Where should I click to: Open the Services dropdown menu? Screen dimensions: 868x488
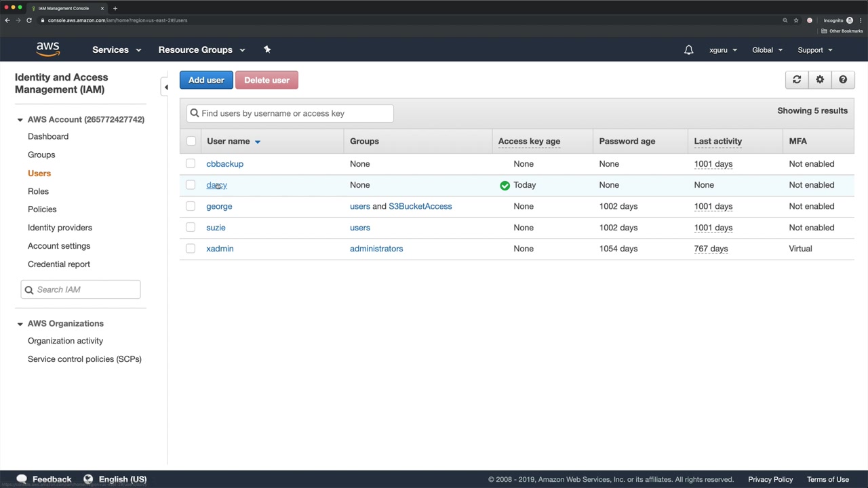[x=117, y=50]
